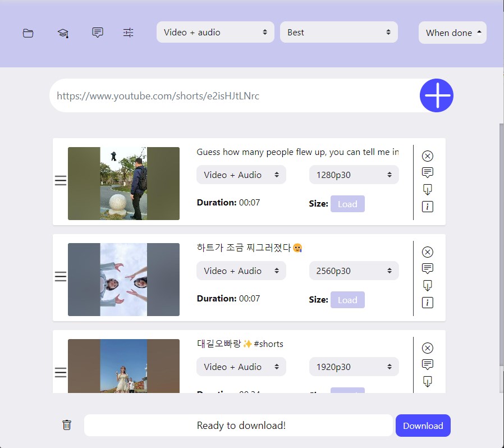This screenshot has height=448, width=504.
Task: Show info for 'Guess how many people' video
Action: coord(428,207)
